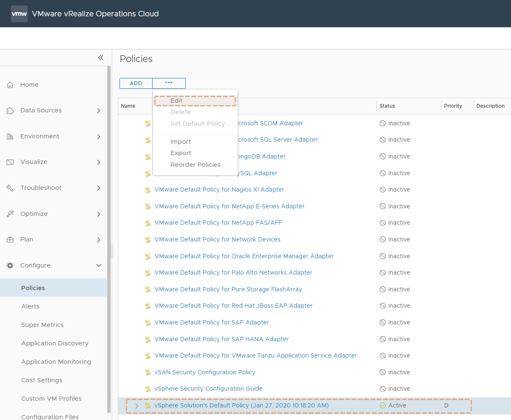Click the Plan briefcase icon
The width and height of the screenshot is (511, 420).
tap(10, 240)
